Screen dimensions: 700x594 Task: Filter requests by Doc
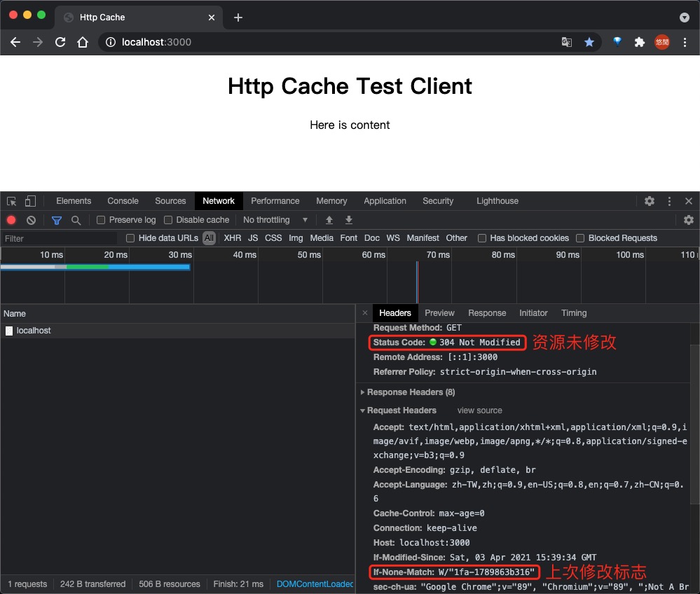(371, 238)
